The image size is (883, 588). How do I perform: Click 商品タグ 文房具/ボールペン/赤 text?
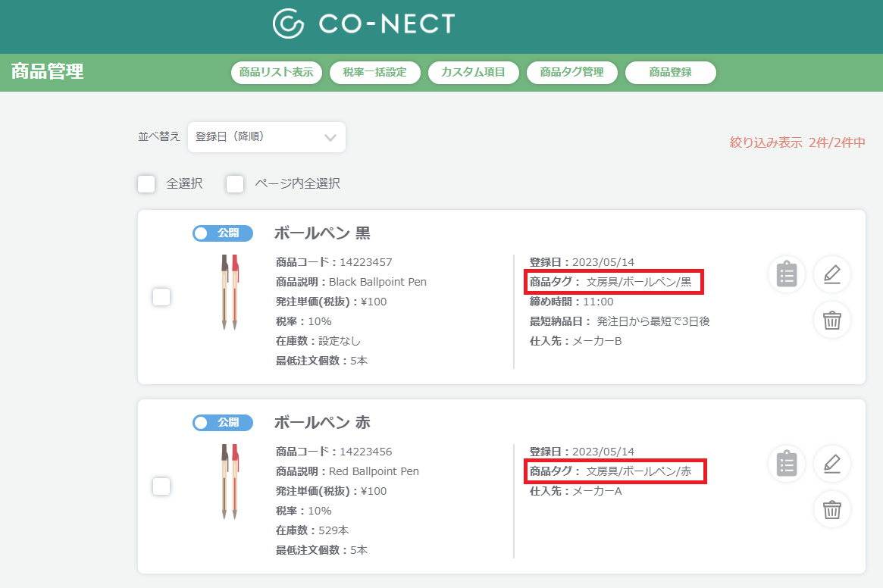tap(610, 471)
